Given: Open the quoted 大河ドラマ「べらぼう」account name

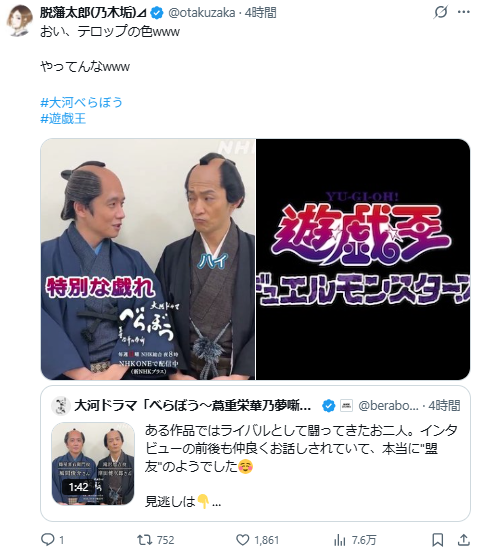Looking at the screenshot, I should coord(192,406).
